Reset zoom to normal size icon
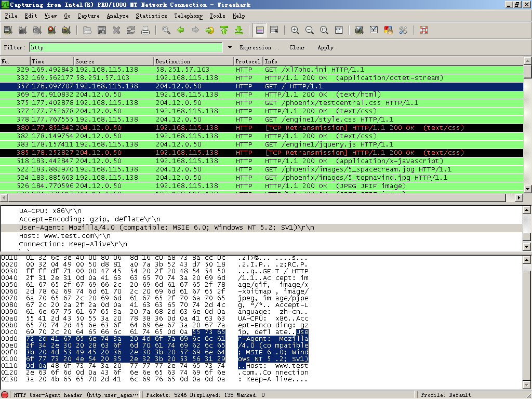532x399 pixels. [x=324, y=30]
